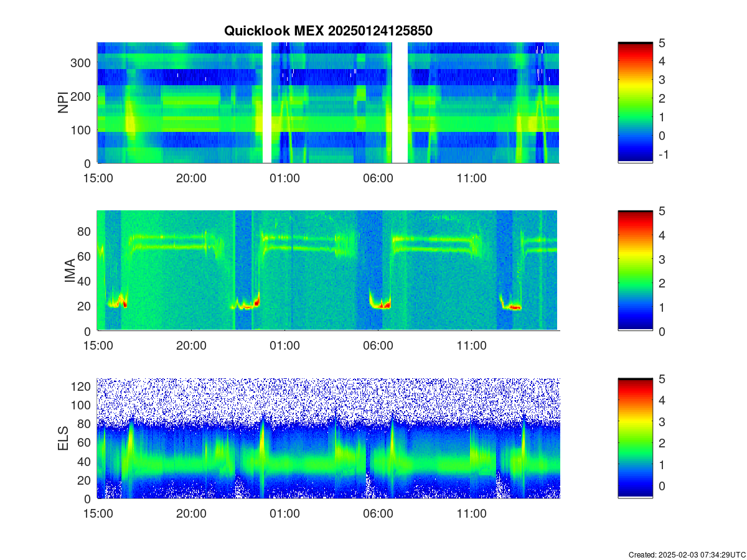Screen dimensions: 747x560
Task: Click the 0 label on the ELS color bar
Action: click(x=662, y=486)
